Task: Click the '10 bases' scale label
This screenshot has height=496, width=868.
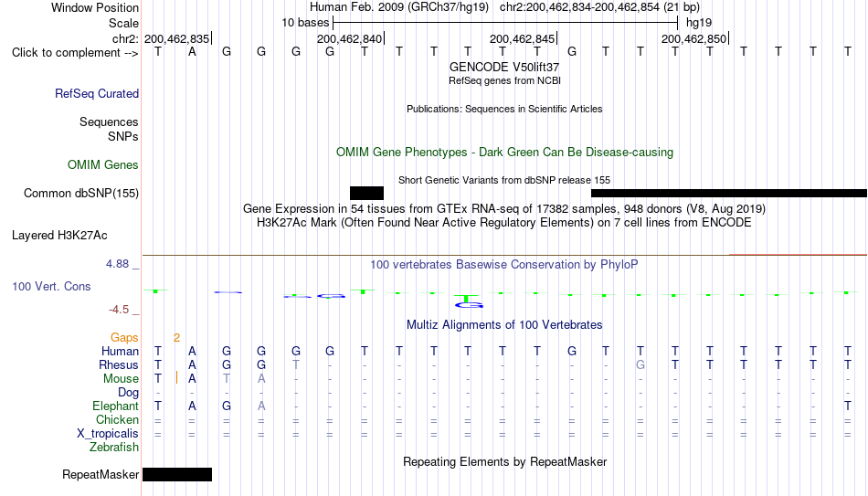Action: [x=305, y=23]
